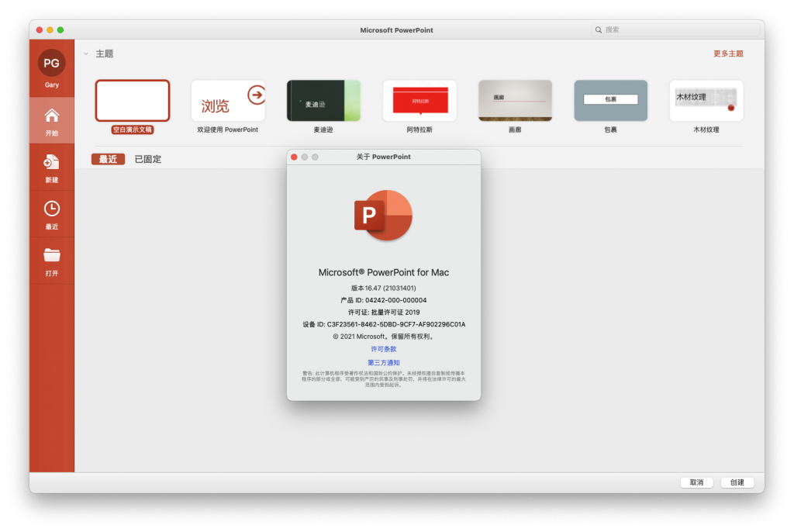Pick the 木材纹理 theme thumbnail
This screenshot has width=794, height=532.
706,100
